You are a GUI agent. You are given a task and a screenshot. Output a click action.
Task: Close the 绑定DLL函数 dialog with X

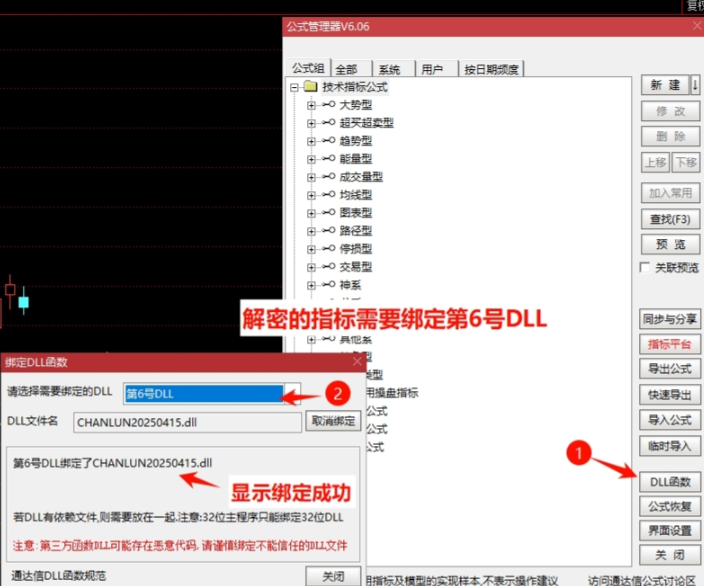(357, 361)
